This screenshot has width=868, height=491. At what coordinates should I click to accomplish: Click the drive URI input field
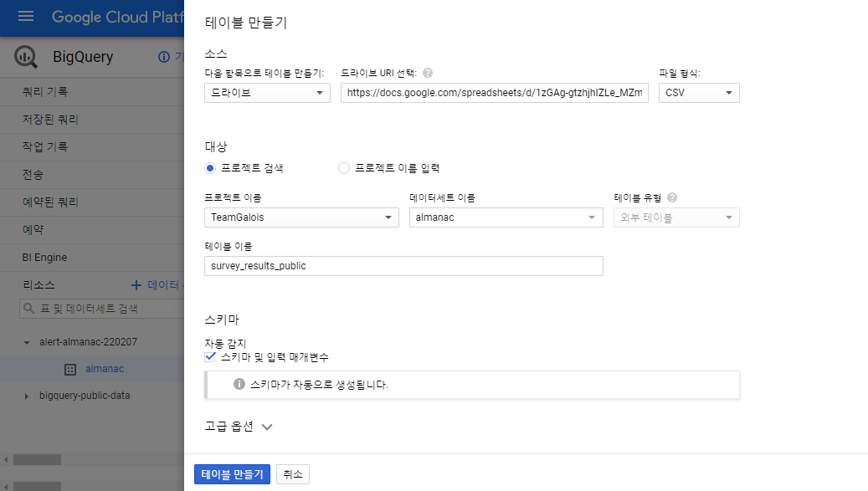click(x=495, y=93)
